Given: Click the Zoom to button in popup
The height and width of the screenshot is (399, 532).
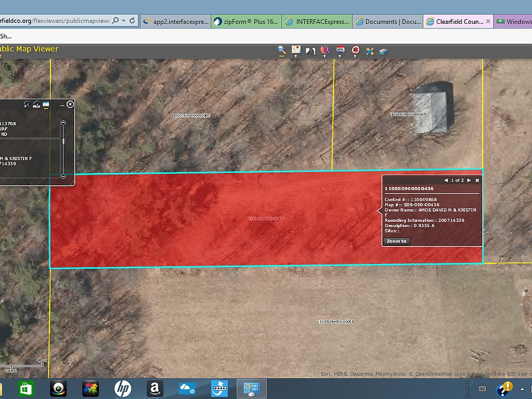Looking at the screenshot, I should 396,241.
